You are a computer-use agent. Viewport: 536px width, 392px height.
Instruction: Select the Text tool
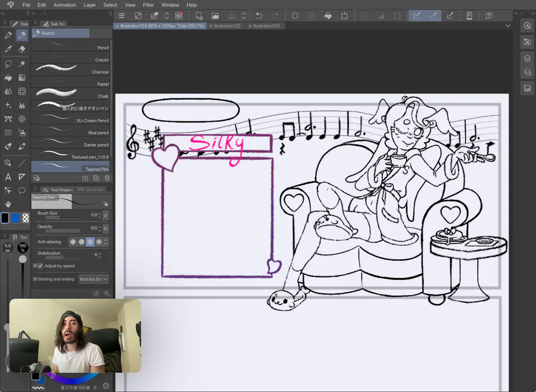pos(8,177)
